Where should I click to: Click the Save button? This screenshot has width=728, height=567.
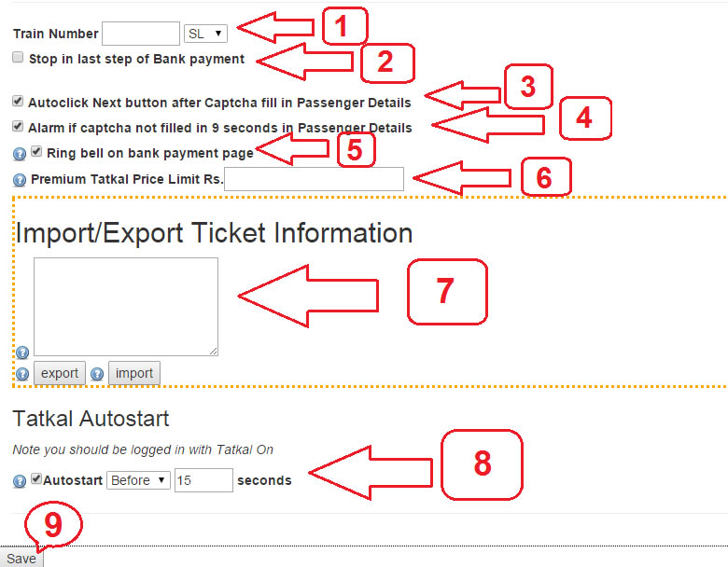click(x=21, y=559)
